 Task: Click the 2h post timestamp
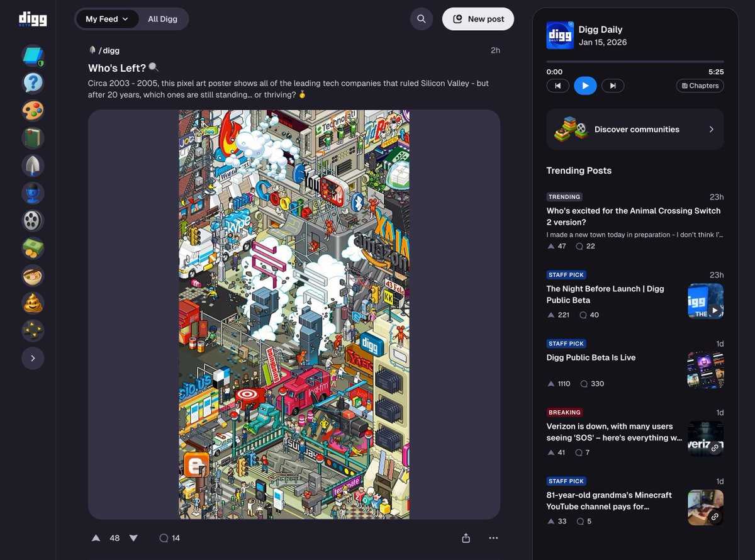(495, 50)
